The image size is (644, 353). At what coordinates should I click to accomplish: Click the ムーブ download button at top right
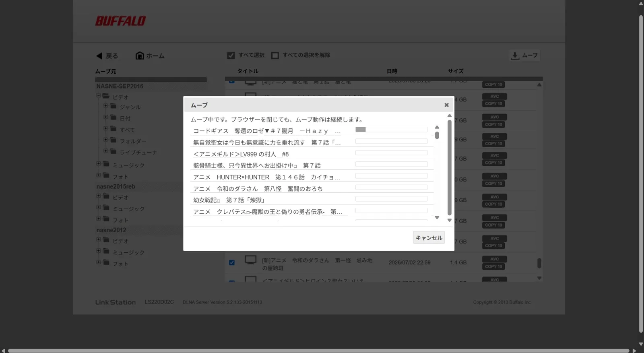[x=525, y=56]
